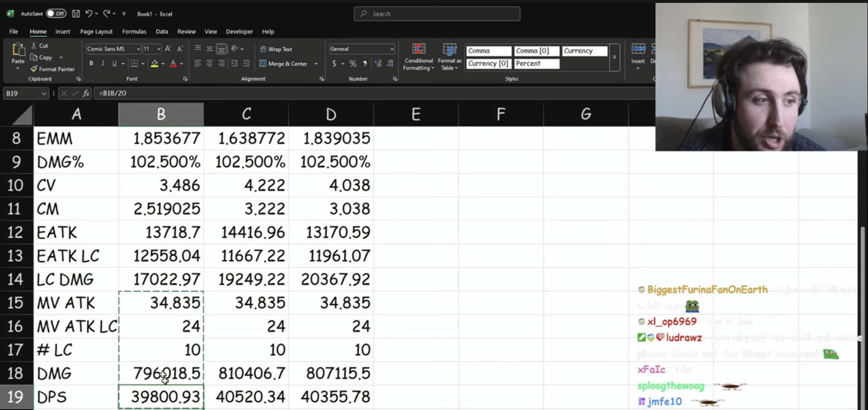Apply bottom vertical alignment
Screen dimensions: 868x410
(221, 49)
